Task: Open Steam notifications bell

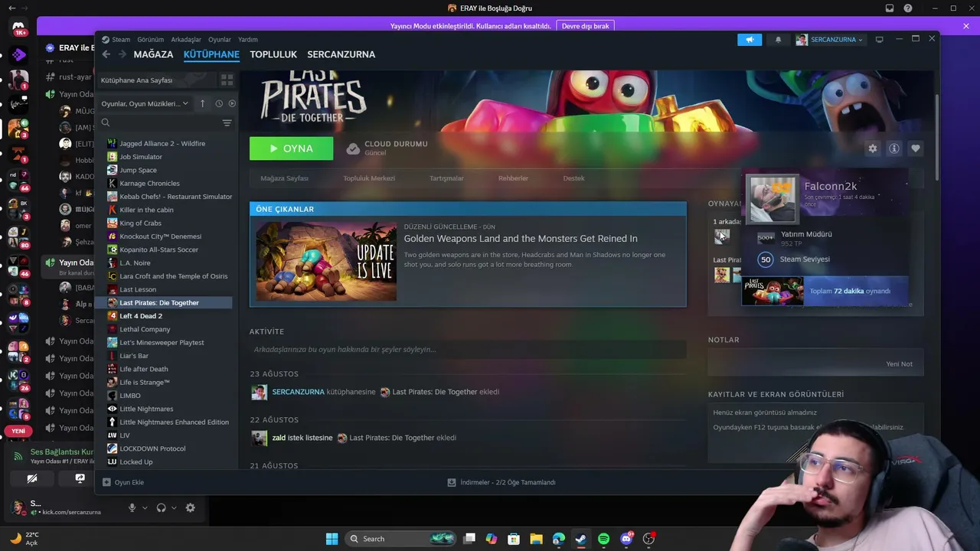Action: point(779,40)
